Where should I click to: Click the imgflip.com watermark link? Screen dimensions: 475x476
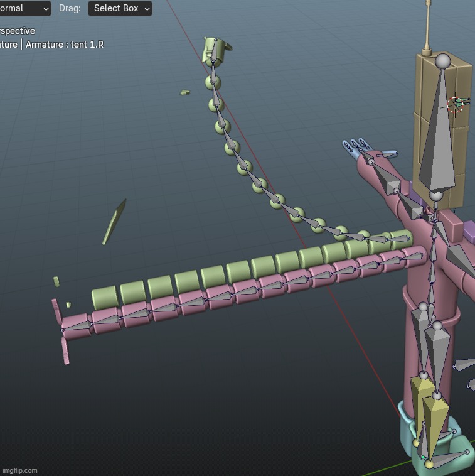click(x=19, y=470)
